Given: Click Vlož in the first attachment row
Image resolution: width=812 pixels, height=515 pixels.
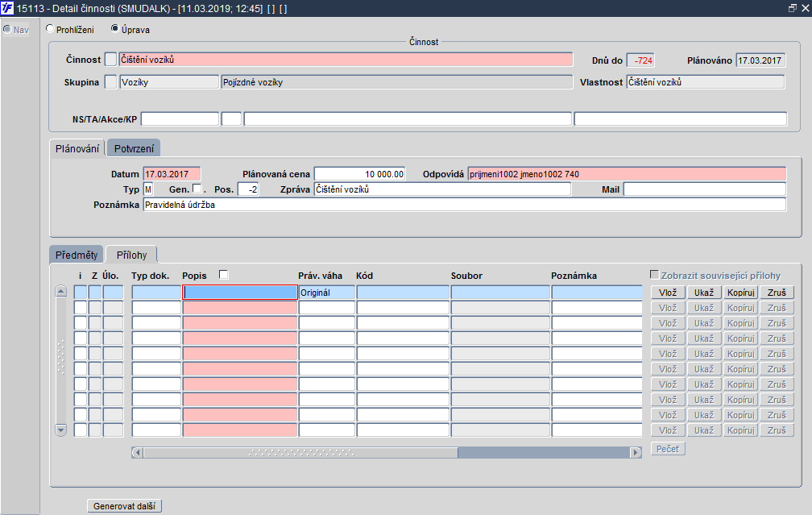Looking at the screenshot, I should pyautogui.click(x=668, y=293).
